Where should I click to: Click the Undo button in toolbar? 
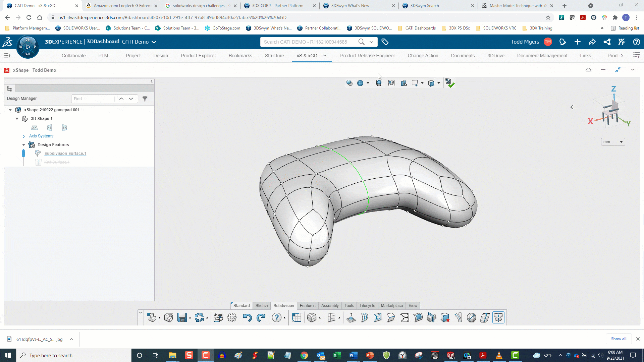(x=247, y=317)
